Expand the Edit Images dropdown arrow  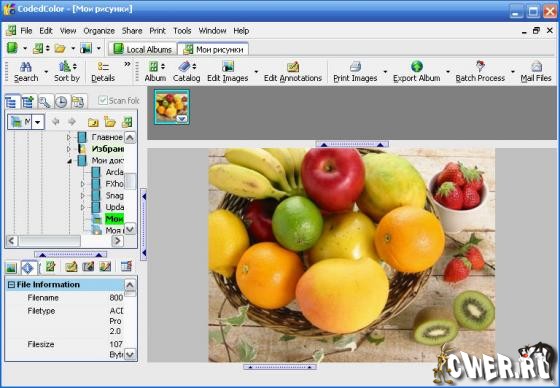coord(256,72)
